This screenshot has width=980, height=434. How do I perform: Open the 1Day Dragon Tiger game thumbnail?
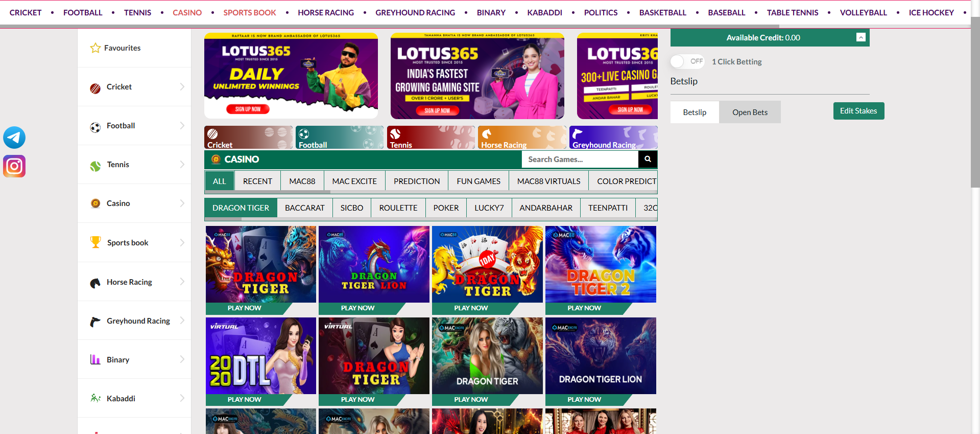click(x=487, y=264)
